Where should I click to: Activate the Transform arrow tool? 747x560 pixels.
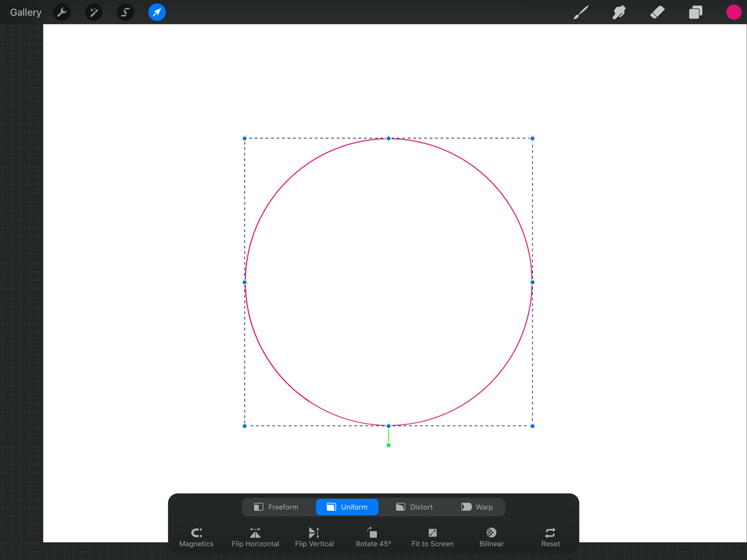tap(156, 12)
